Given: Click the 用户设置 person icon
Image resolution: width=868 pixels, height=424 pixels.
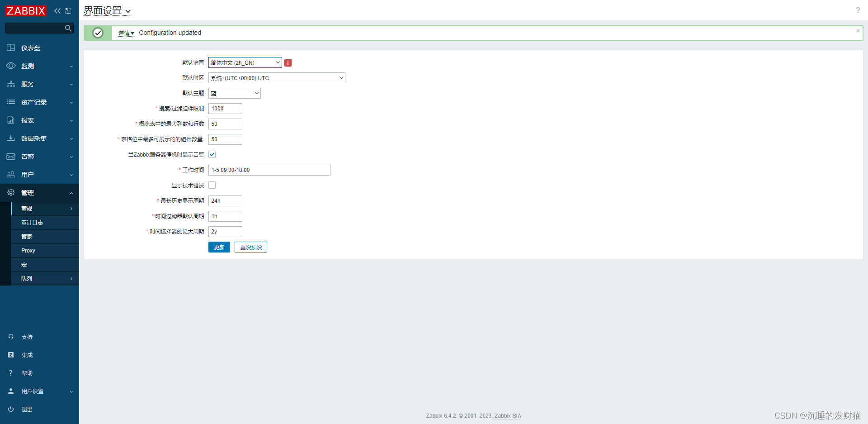Looking at the screenshot, I should coord(11,391).
